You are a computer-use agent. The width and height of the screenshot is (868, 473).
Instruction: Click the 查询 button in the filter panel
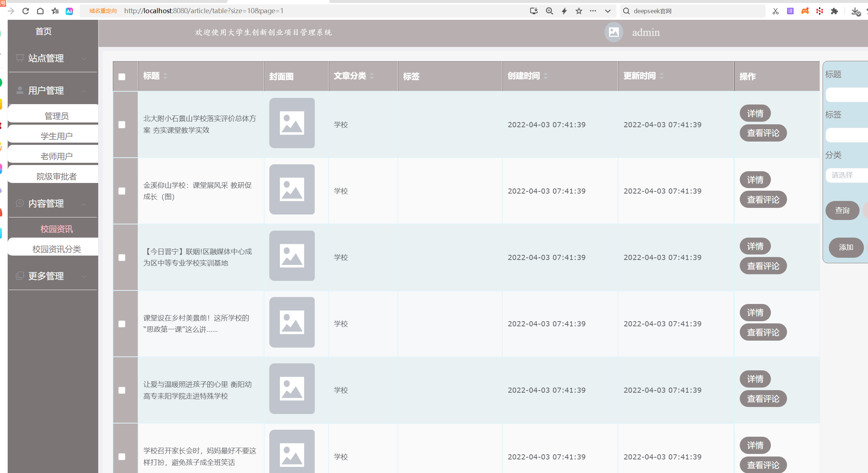tap(842, 210)
